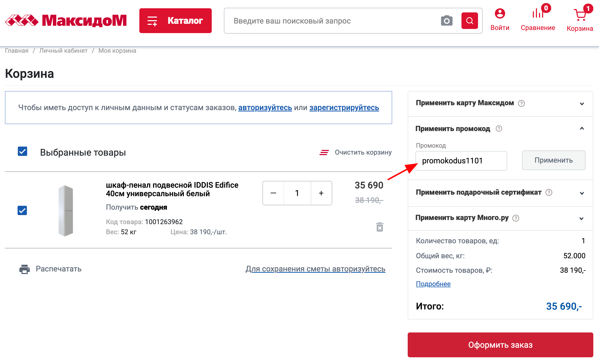Viewport: 599px width, 364px height.
Task: Open the Корзина cart icon
Action: (x=580, y=14)
